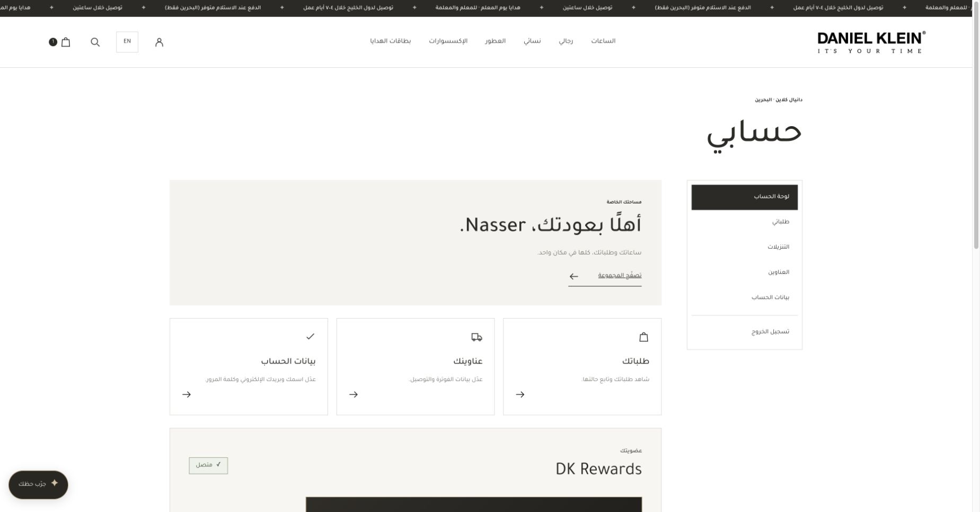Go to العناوين in the sidebar

tap(744, 272)
